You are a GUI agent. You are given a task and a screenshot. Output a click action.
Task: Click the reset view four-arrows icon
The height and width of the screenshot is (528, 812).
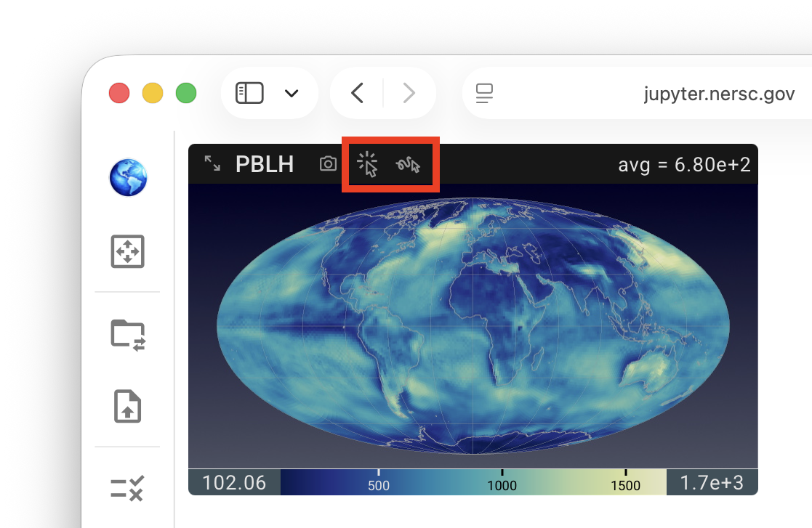pos(127,251)
